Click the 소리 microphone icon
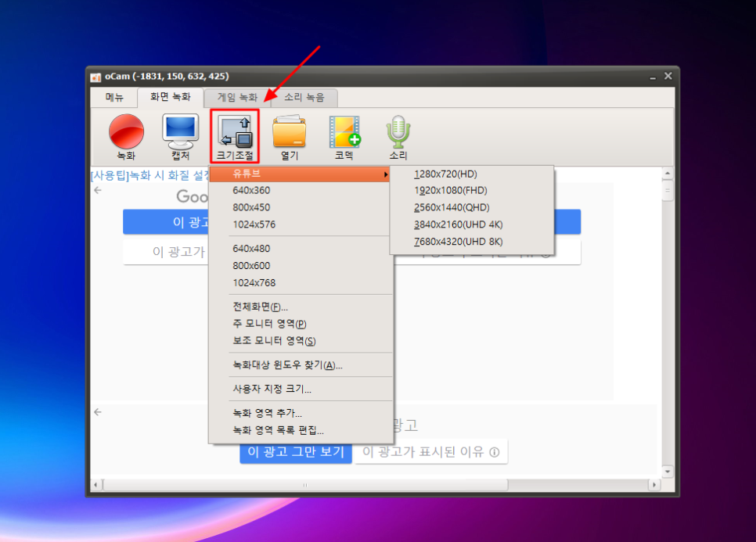 398,136
